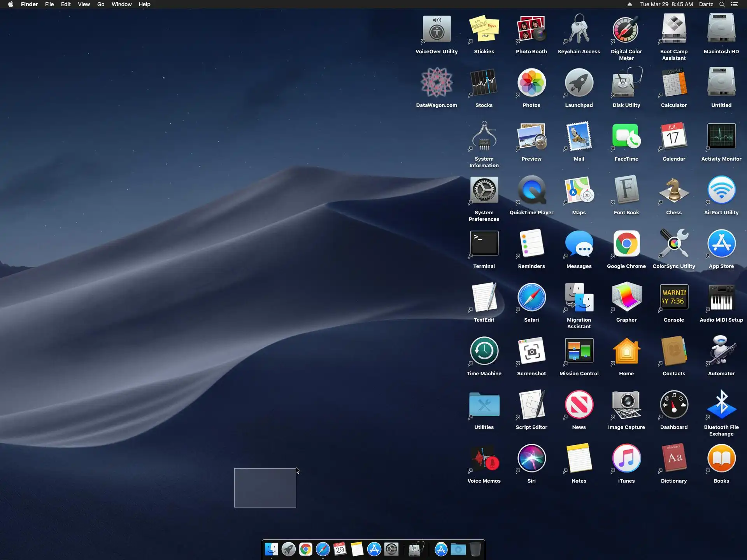Click the Dartz user name in menu bar
The image size is (747, 560).
pyautogui.click(x=706, y=4)
